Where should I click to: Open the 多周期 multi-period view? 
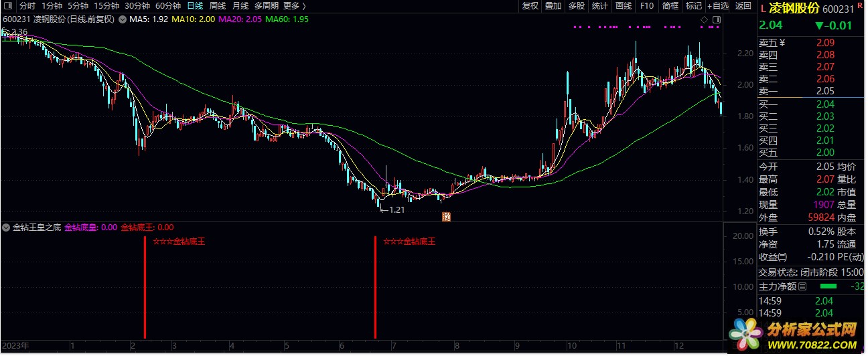point(267,6)
